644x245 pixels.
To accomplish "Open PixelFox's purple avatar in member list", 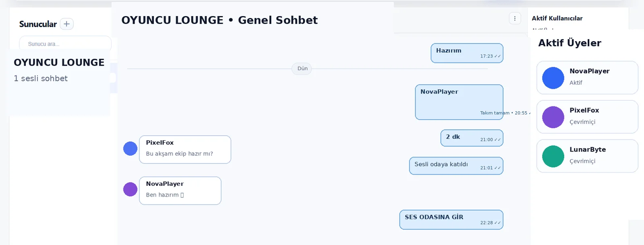I will coord(553,117).
